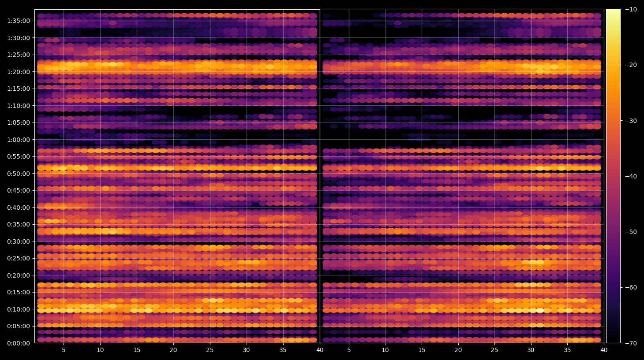This screenshot has height=360, width=644.
Task: Click the y-axis tick label "0:15:00"
Action: tap(19, 292)
